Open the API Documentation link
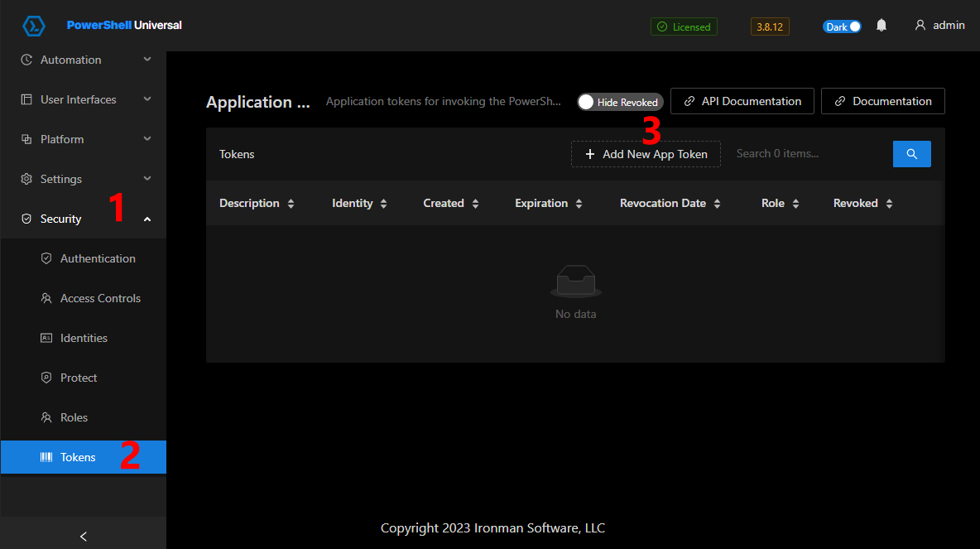980x549 pixels. coord(742,101)
